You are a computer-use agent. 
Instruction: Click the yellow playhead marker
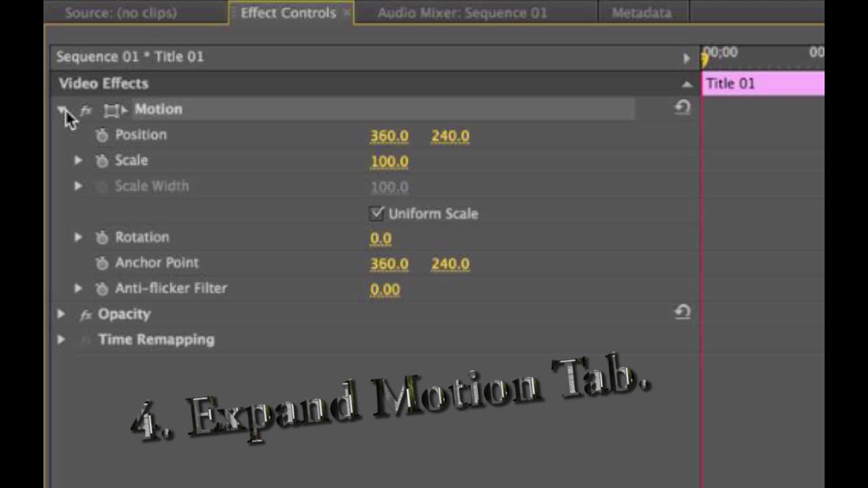(705, 60)
